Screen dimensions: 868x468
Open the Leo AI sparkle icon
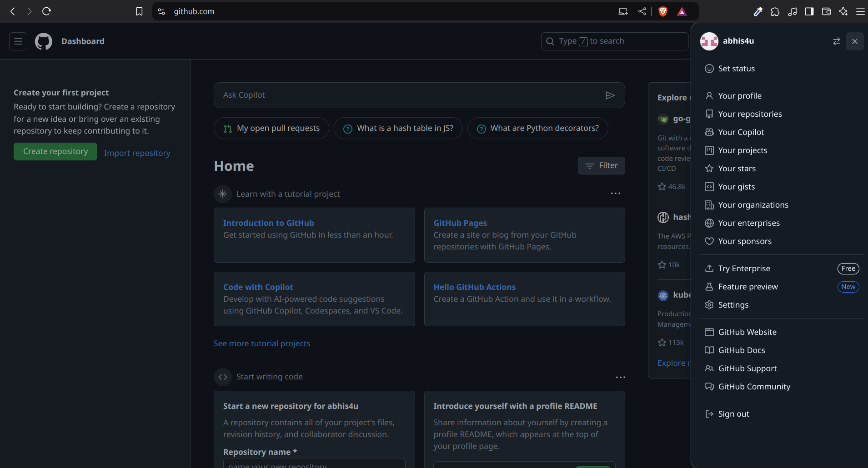pyautogui.click(x=843, y=11)
